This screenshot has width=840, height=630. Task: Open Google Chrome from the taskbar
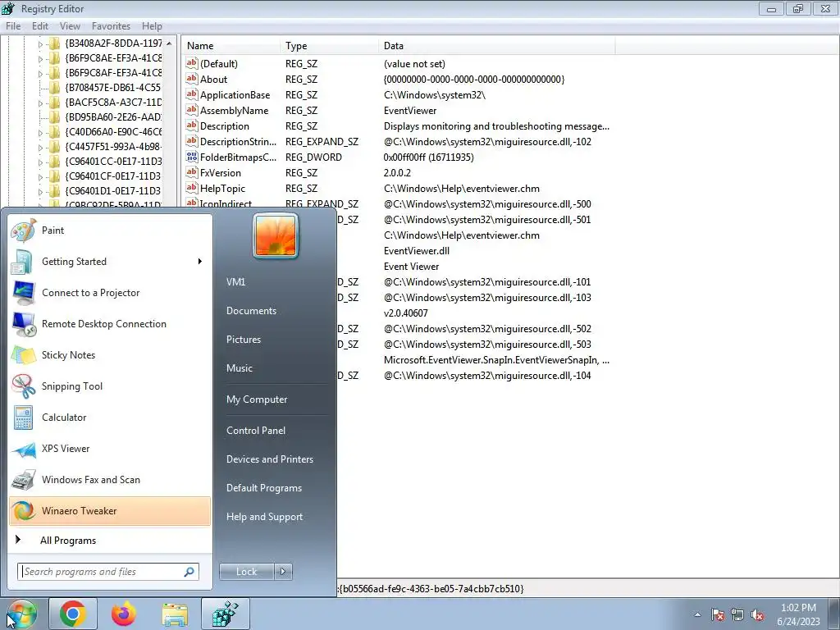tap(73, 614)
